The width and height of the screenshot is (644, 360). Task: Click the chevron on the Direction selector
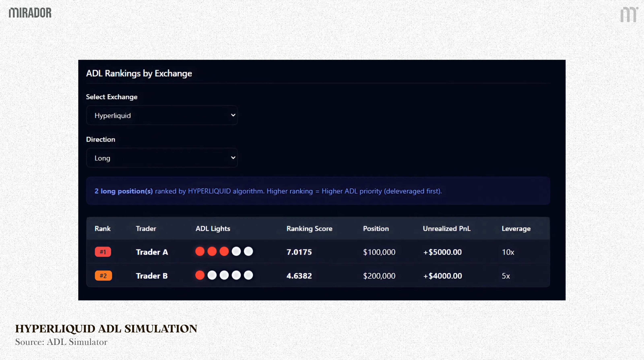pyautogui.click(x=233, y=158)
